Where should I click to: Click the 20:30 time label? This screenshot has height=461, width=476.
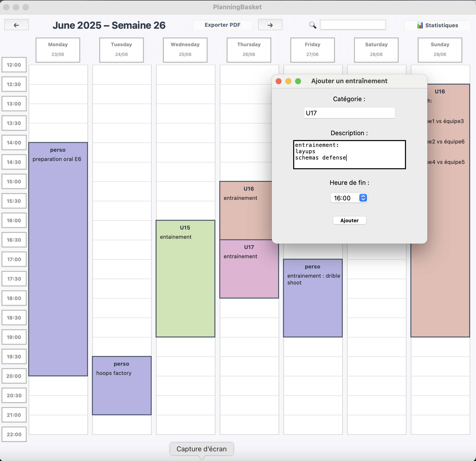pyautogui.click(x=14, y=395)
